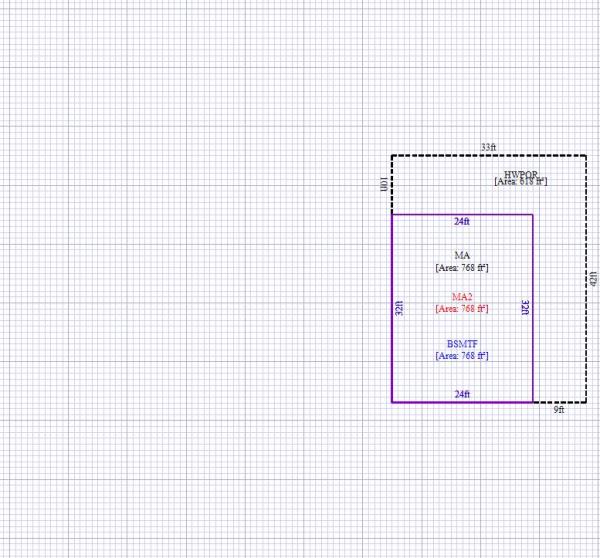Select the black MA section label
Viewport: 600px width, 558px height.
[462, 256]
